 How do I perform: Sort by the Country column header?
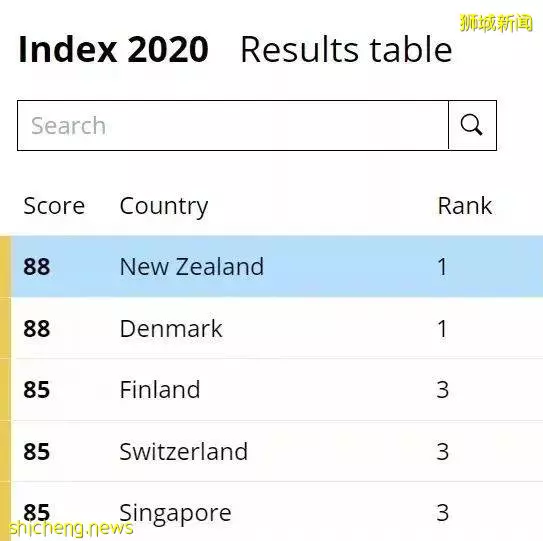(x=164, y=207)
